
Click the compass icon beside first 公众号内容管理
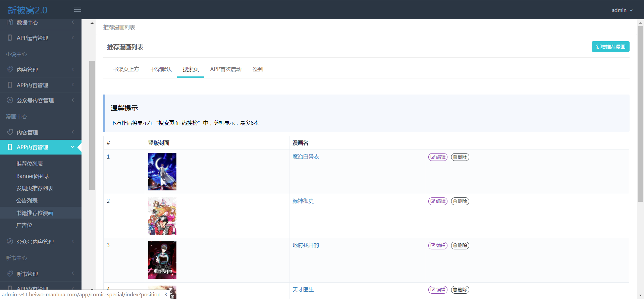tap(10, 100)
